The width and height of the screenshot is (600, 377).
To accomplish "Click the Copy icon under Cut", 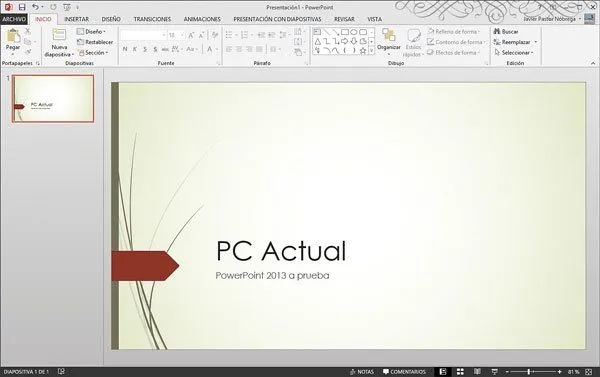I will 28,41.
